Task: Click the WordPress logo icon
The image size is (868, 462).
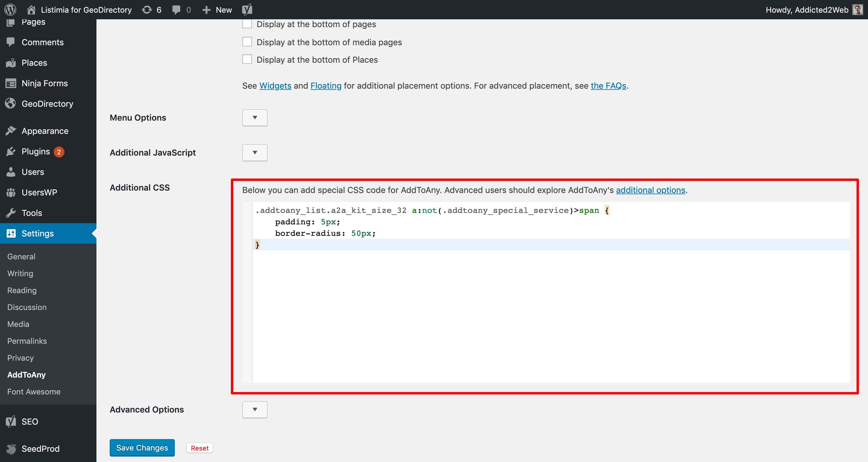Action: tap(10, 9)
